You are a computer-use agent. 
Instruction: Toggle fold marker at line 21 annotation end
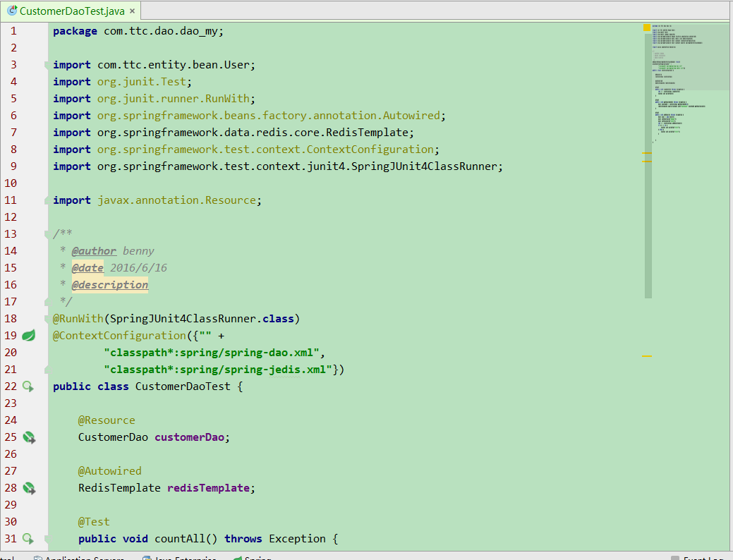[x=47, y=370]
